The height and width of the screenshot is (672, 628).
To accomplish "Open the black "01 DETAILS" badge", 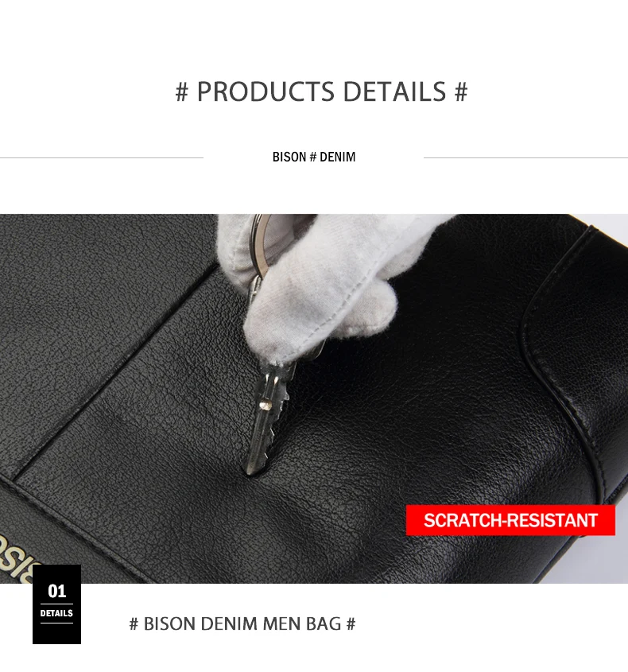I will click(56, 604).
